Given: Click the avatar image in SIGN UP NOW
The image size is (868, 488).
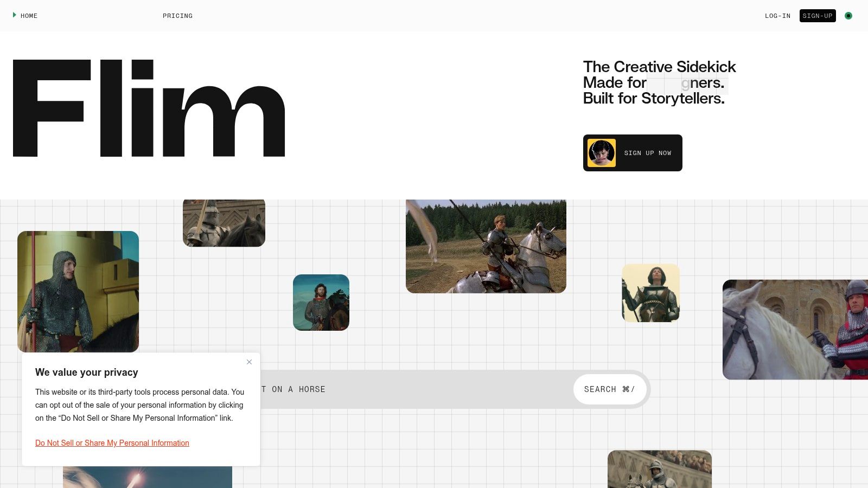Looking at the screenshot, I should pos(602,153).
